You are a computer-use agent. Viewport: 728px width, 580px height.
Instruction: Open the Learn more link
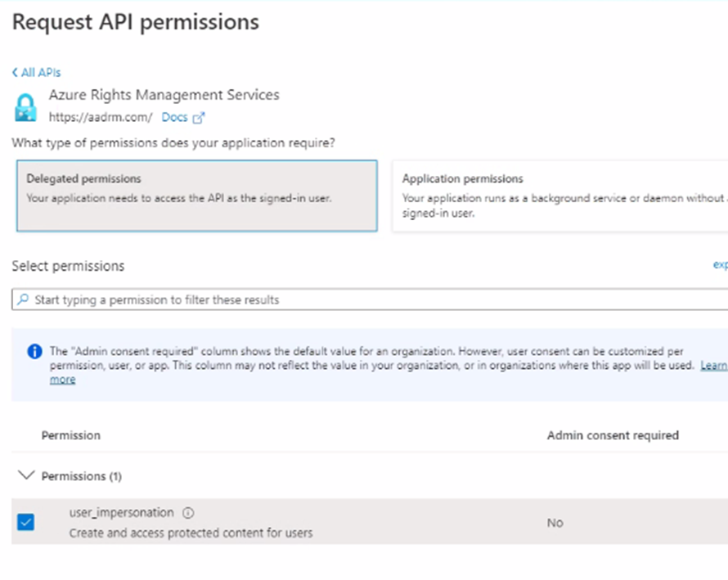[x=713, y=366]
